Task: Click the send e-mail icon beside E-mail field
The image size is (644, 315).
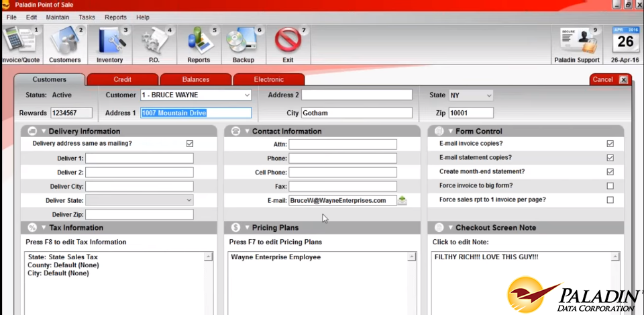Action: [402, 200]
